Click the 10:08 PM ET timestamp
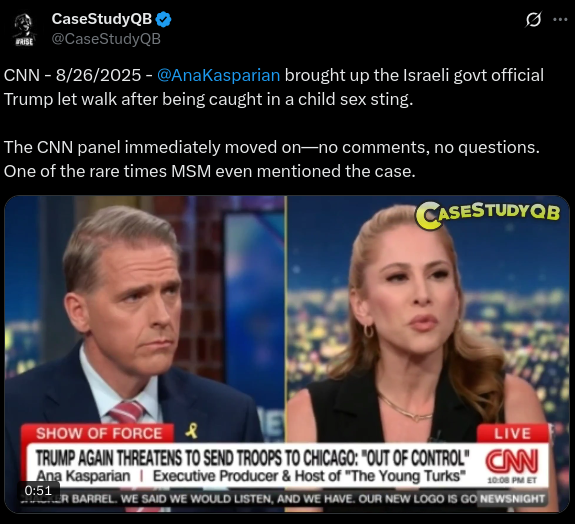 (512, 480)
